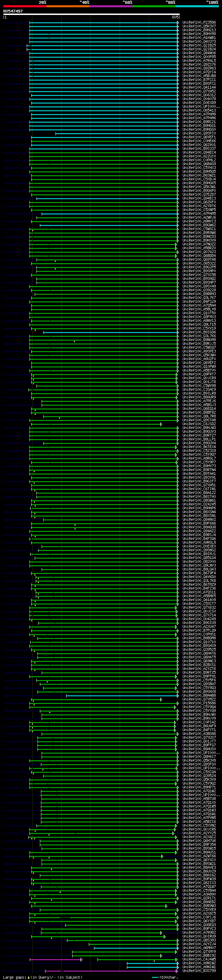This screenshot has width=222, height=980.
Task: Select the UniRef100_Q851G4 hit label
Action: pos(199,557)
